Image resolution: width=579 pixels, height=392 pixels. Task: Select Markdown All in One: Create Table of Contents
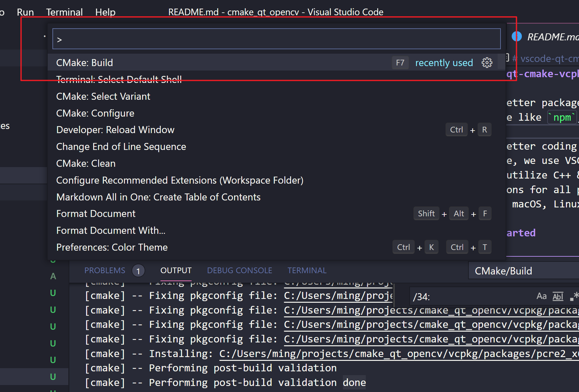[158, 197]
